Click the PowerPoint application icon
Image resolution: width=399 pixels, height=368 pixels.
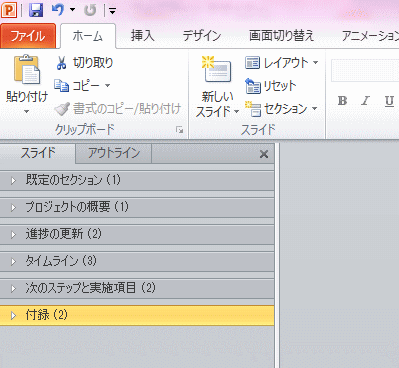click(x=9, y=10)
